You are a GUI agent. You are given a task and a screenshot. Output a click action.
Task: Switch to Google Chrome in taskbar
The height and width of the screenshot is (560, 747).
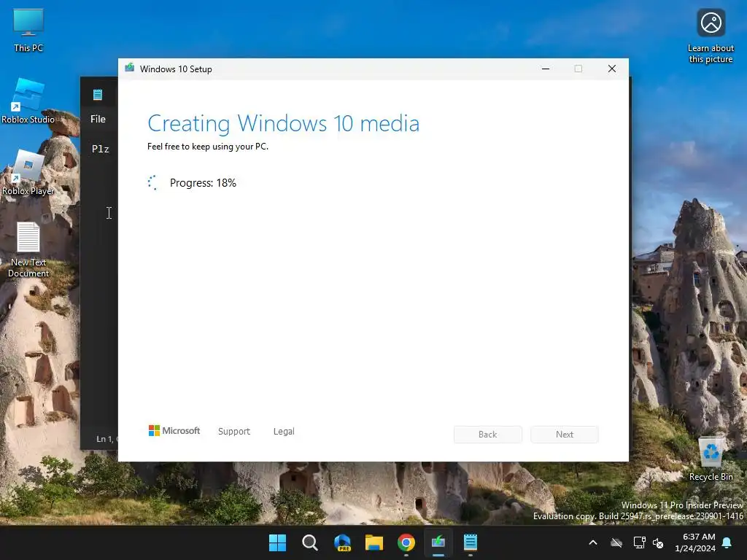pyautogui.click(x=406, y=542)
